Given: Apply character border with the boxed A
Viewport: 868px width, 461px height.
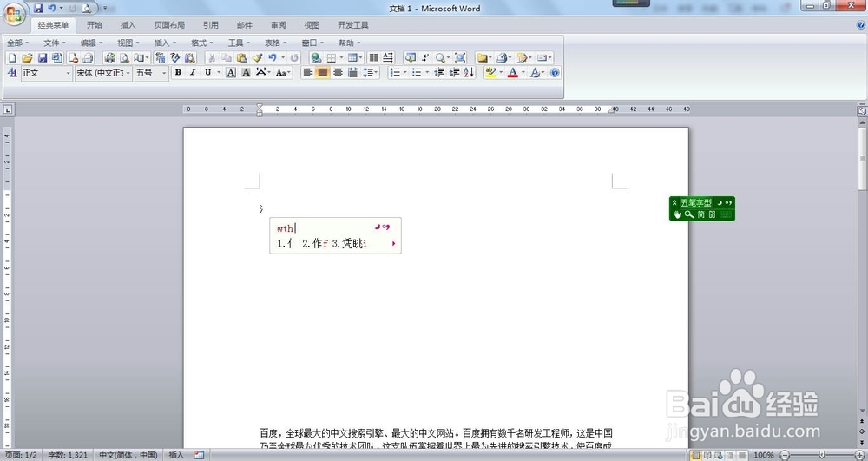Looking at the screenshot, I should click(231, 73).
